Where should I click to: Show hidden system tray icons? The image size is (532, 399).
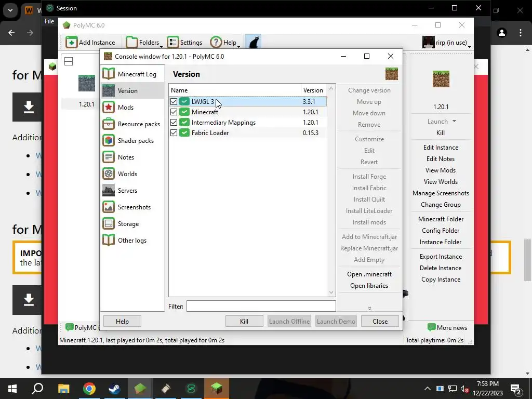pos(428,389)
